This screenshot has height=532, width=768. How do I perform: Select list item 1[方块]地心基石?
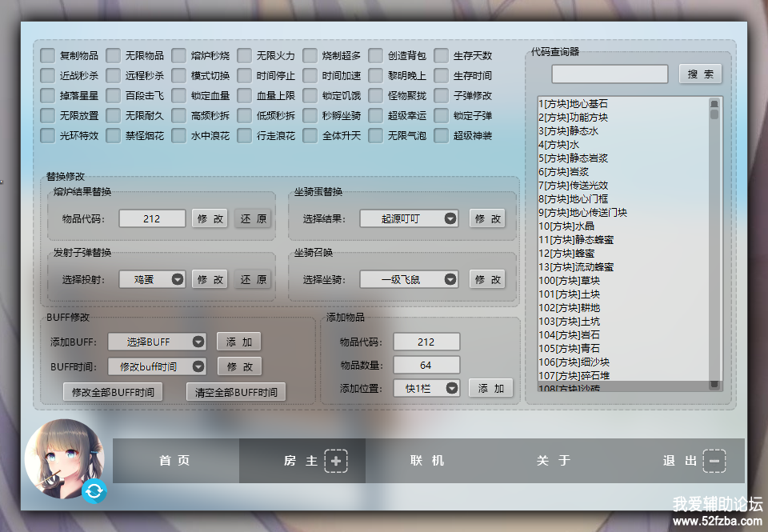click(x=623, y=103)
